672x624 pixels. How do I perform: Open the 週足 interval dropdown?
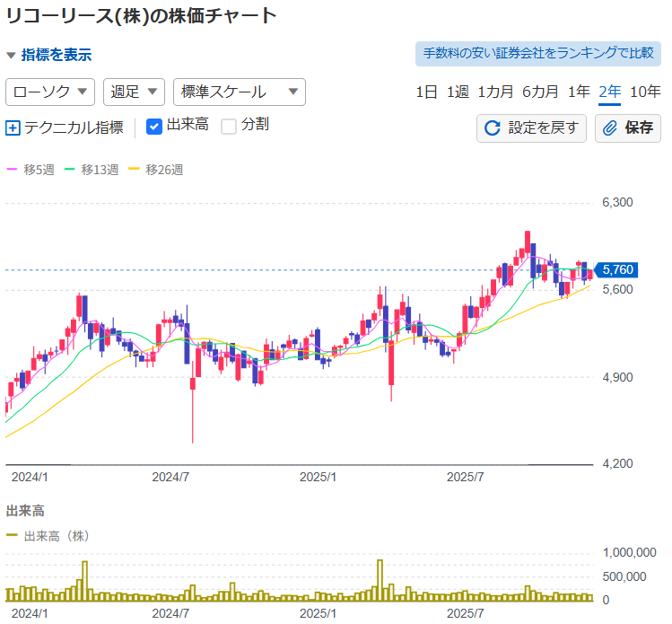[134, 92]
